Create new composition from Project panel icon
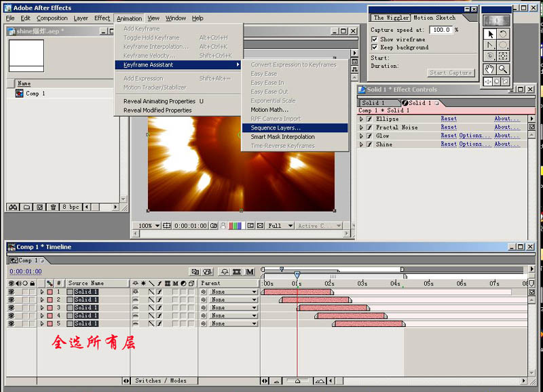The image size is (543, 392). tap(39, 207)
